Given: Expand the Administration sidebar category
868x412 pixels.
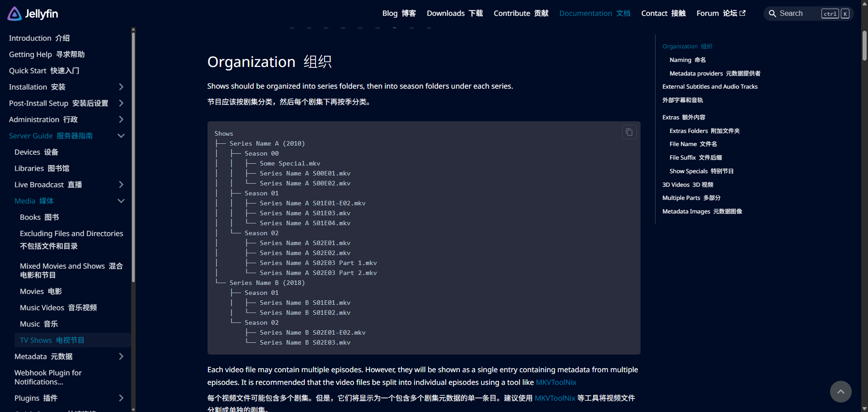Looking at the screenshot, I should (x=121, y=119).
